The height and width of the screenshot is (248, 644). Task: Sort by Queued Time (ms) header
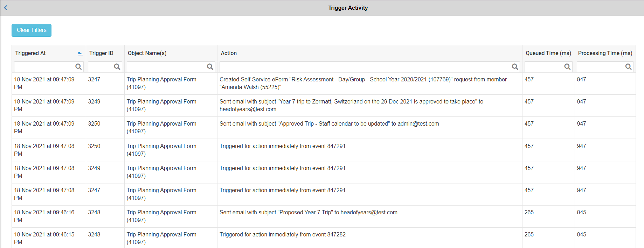(548, 53)
